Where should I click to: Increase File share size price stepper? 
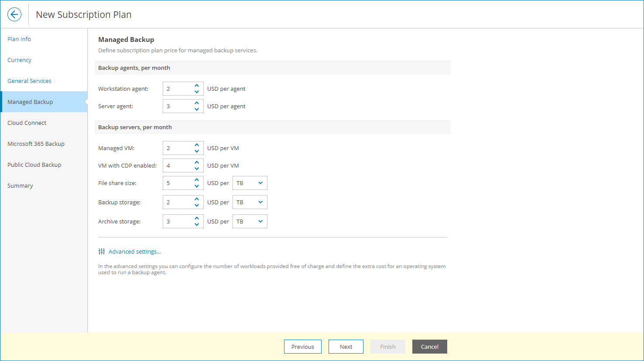pyautogui.click(x=197, y=180)
